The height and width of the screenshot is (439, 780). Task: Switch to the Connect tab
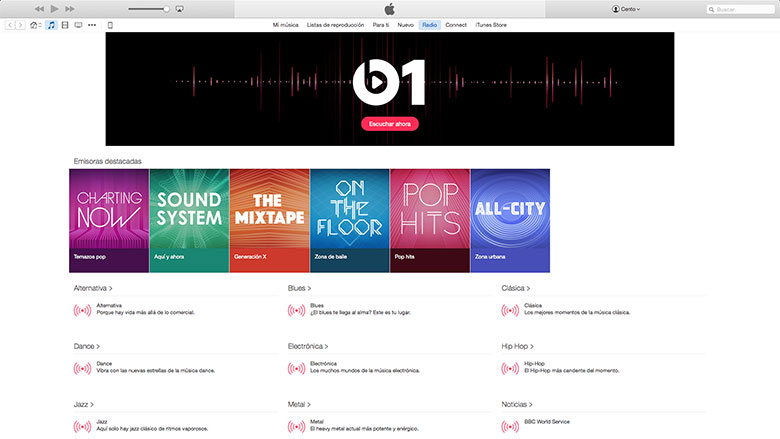456,25
